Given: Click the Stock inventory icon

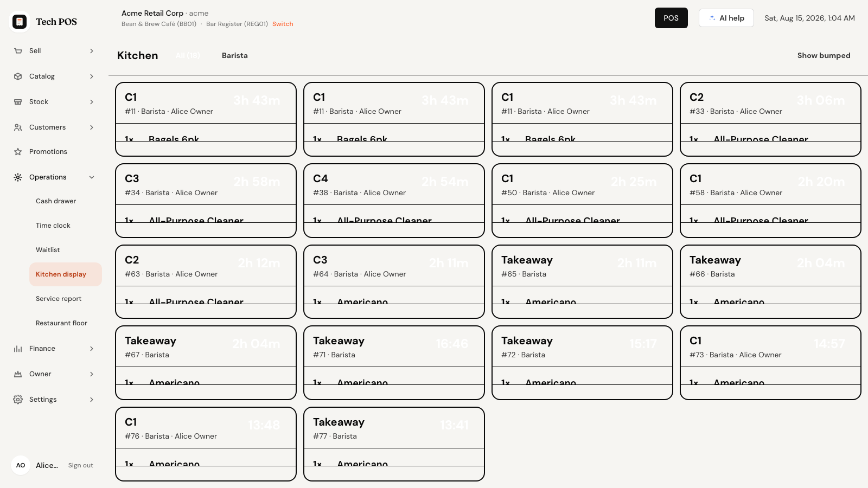Looking at the screenshot, I should tap(18, 102).
